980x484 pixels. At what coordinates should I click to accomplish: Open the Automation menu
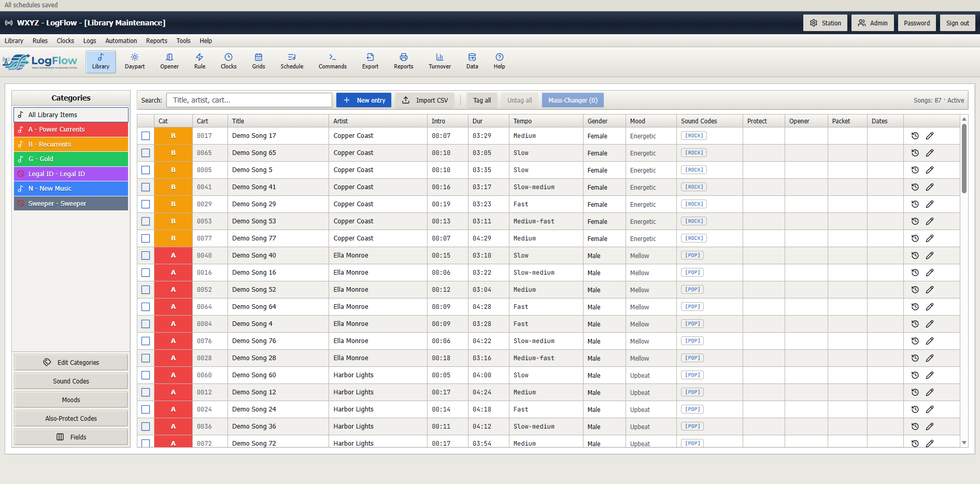coord(121,41)
